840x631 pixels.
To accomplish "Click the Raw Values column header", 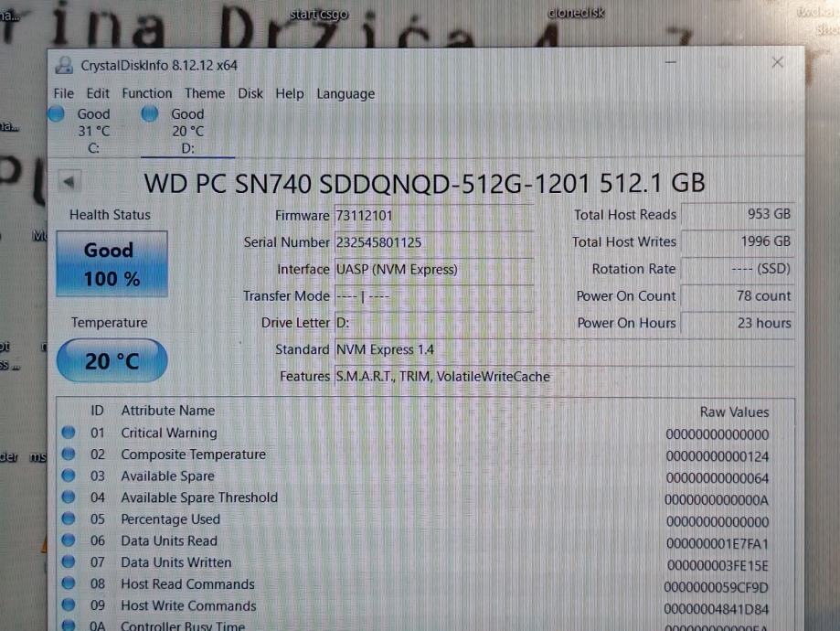I will (734, 412).
